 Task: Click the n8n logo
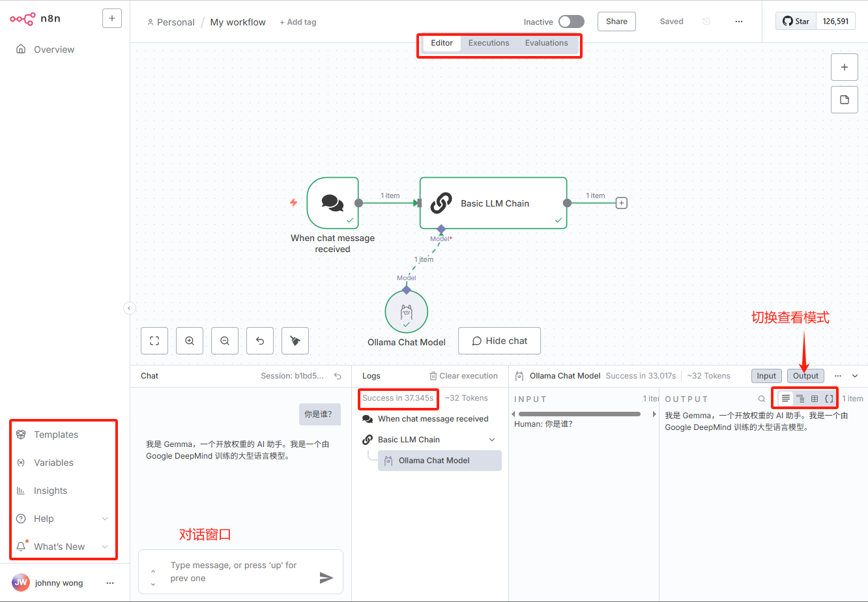[35, 18]
